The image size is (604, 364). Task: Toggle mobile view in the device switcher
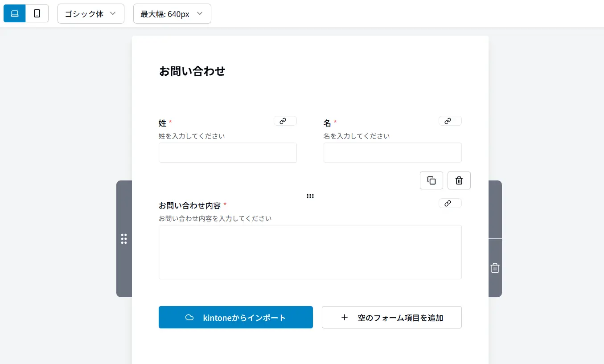[x=37, y=13]
